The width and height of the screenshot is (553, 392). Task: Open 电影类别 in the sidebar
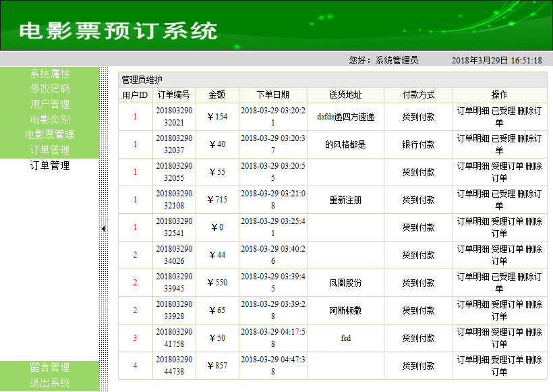click(x=50, y=119)
